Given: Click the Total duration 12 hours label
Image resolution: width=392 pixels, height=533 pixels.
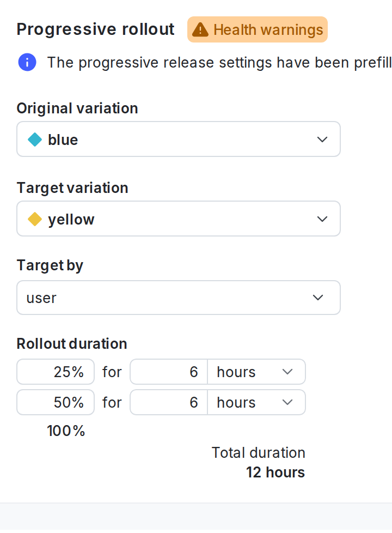Looking at the screenshot, I should [258, 462].
